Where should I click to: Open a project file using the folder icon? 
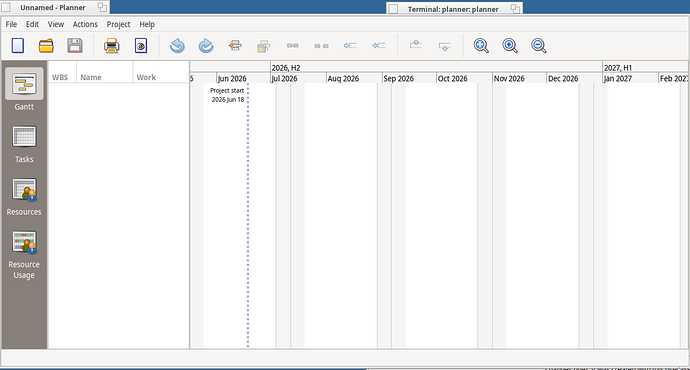click(x=46, y=46)
